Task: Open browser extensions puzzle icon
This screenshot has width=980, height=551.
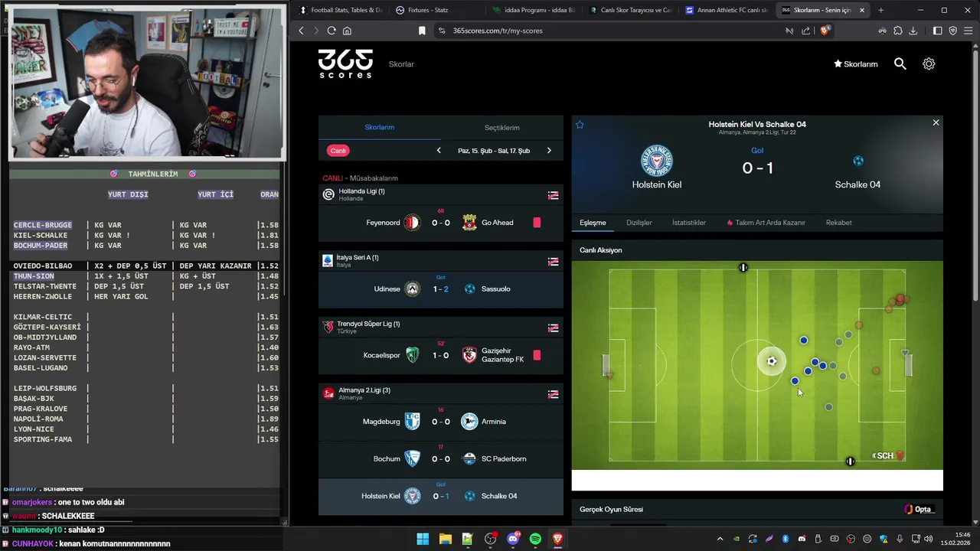Action: (898, 31)
